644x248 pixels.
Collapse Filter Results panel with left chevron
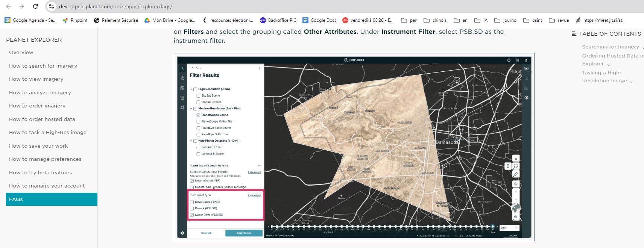[x=260, y=68]
